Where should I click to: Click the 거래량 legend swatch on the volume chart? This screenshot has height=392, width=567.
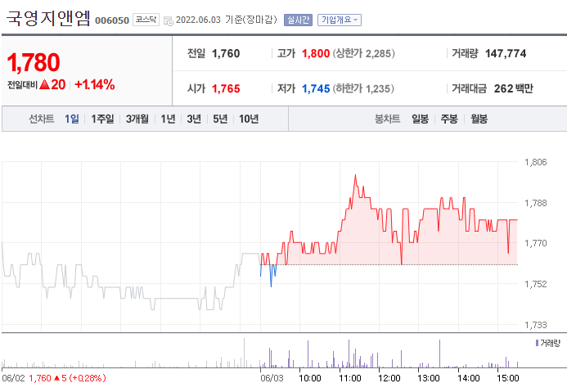pos(537,342)
